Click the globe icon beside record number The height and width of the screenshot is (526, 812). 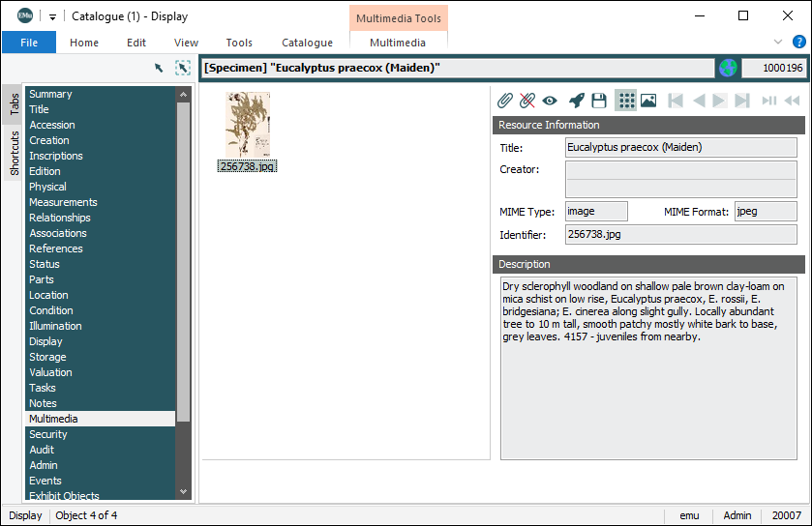[x=728, y=68]
